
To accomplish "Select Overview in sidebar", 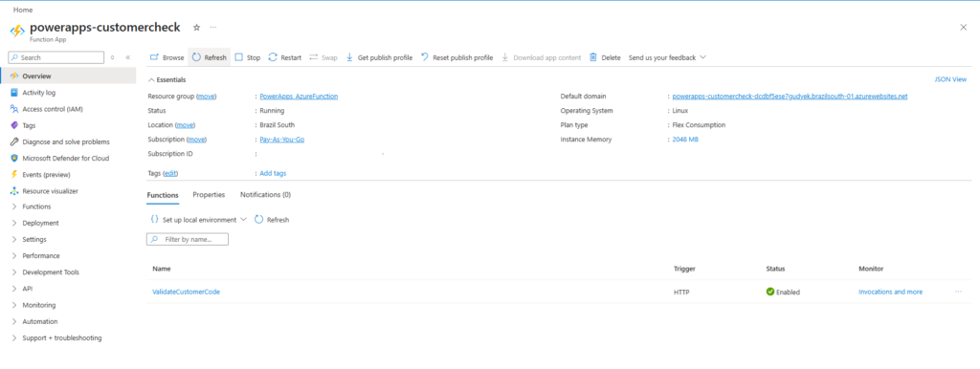I will tap(68, 76).
